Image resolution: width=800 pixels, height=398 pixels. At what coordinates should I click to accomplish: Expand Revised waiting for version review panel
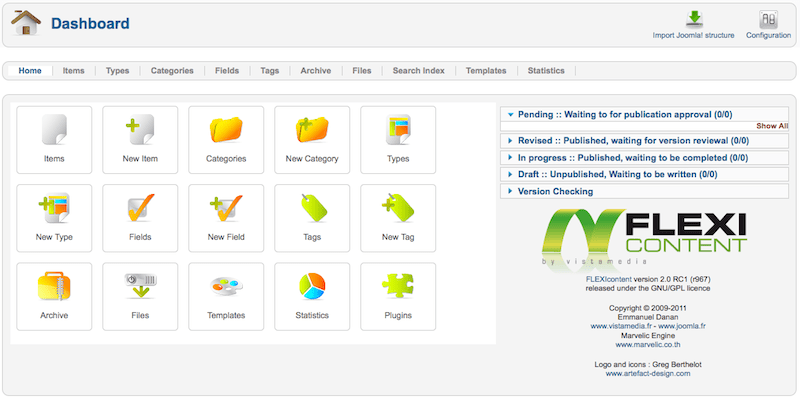pyautogui.click(x=644, y=141)
